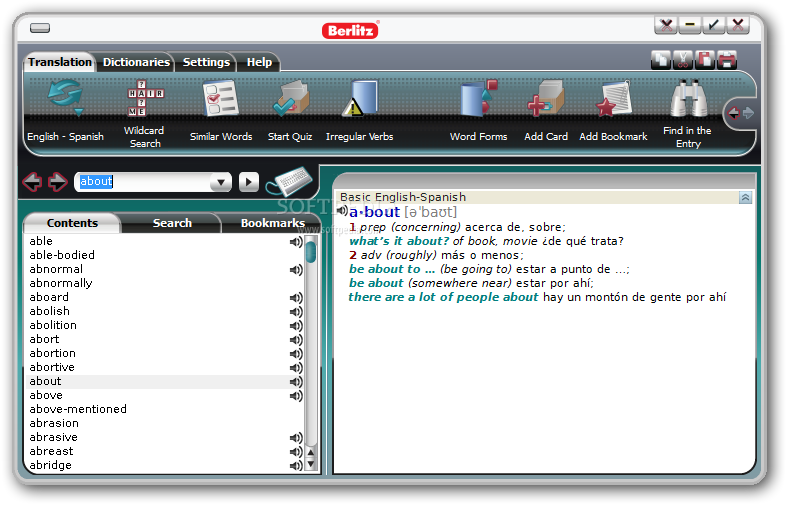Play audio for 'abnormal' in list
Screen dimensions: 787x505
coord(296,270)
